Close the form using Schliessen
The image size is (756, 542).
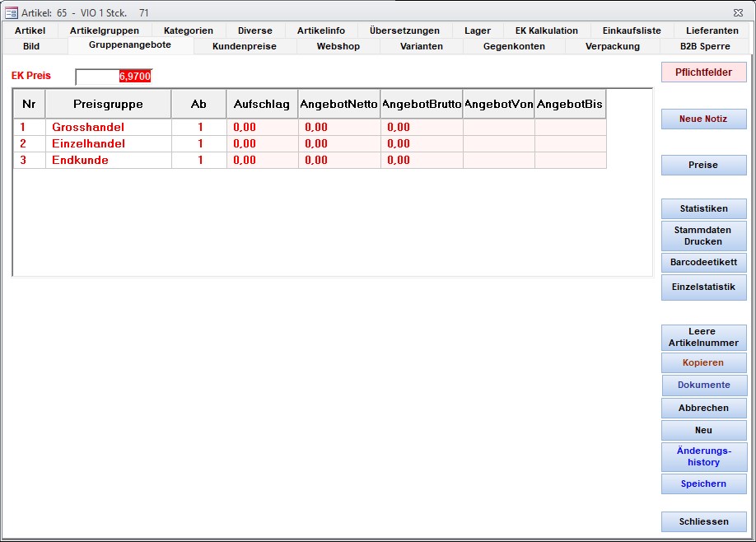703,521
